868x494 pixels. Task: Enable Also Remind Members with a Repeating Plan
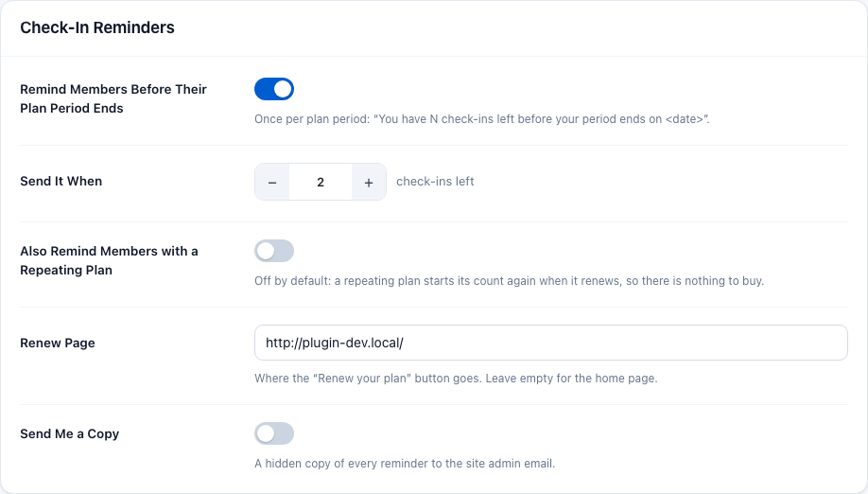point(274,251)
